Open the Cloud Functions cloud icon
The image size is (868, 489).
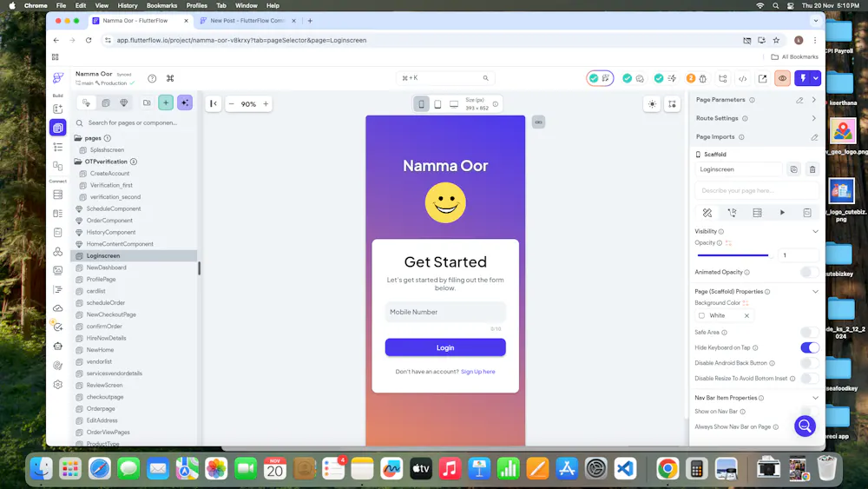(57, 308)
